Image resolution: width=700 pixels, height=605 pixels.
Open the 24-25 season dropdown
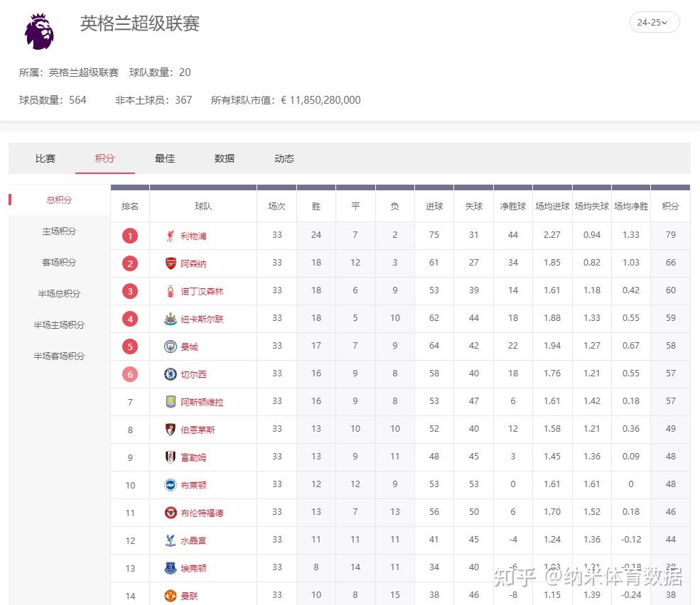coord(654,22)
